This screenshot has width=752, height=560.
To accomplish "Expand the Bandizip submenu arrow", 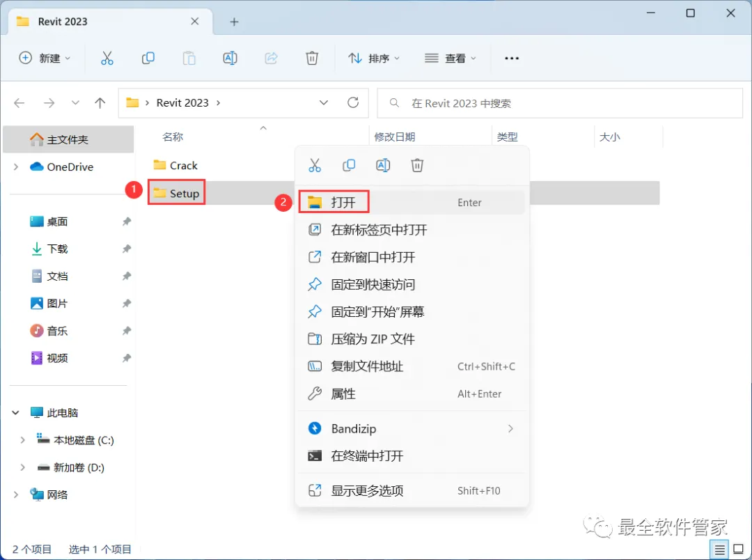I will point(510,428).
